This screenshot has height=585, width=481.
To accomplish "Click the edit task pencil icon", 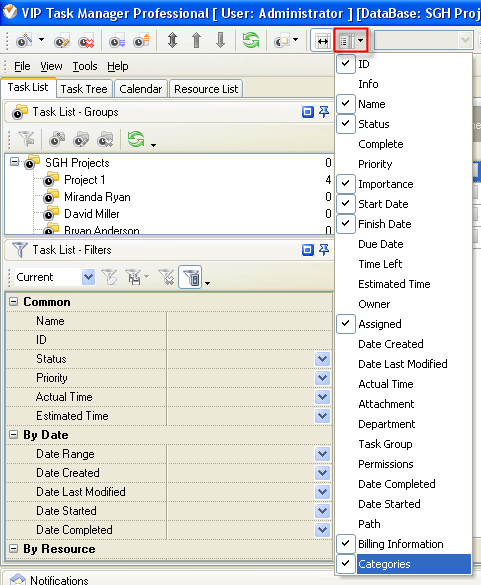I will [62, 41].
